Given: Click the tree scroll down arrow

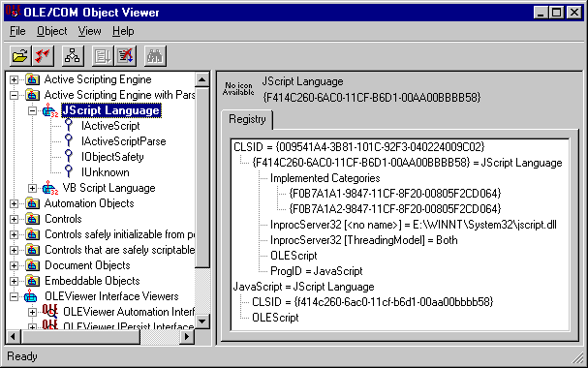Looking at the screenshot, I should click(202, 322).
